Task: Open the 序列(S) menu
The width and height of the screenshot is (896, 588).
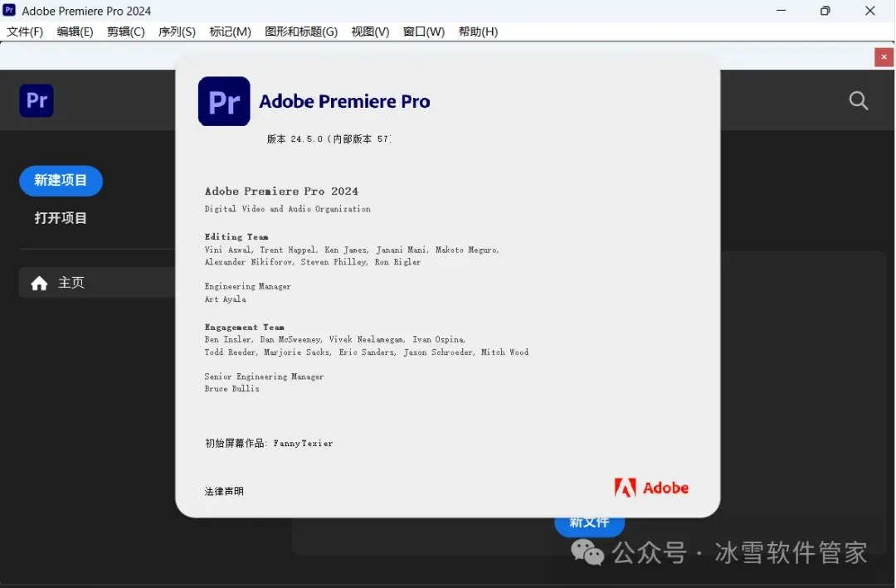Action: pyautogui.click(x=177, y=32)
